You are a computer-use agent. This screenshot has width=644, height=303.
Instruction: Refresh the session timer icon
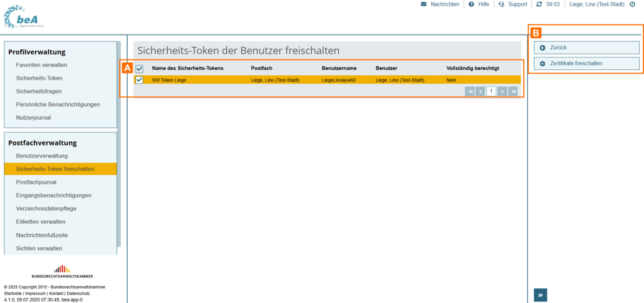point(539,4)
